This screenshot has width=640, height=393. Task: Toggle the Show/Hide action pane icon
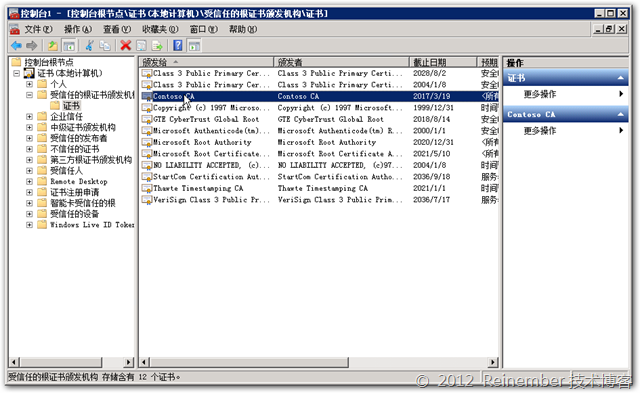point(194,46)
